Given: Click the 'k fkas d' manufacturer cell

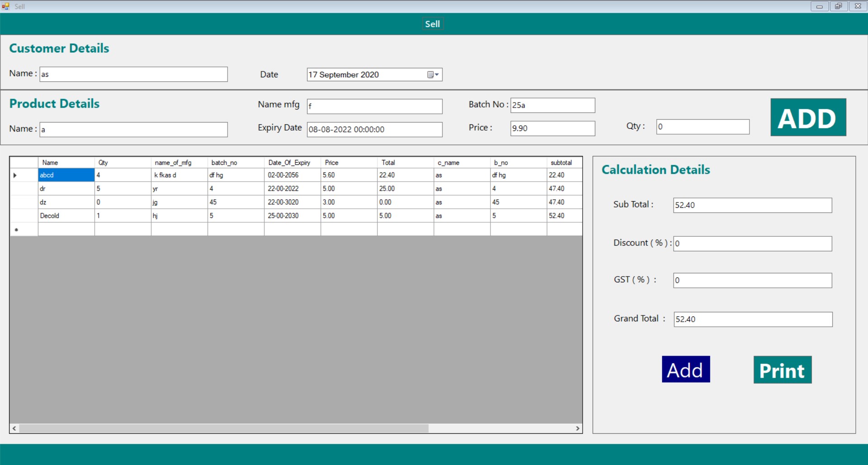Looking at the screenshot, I should [x=179, y=175].
